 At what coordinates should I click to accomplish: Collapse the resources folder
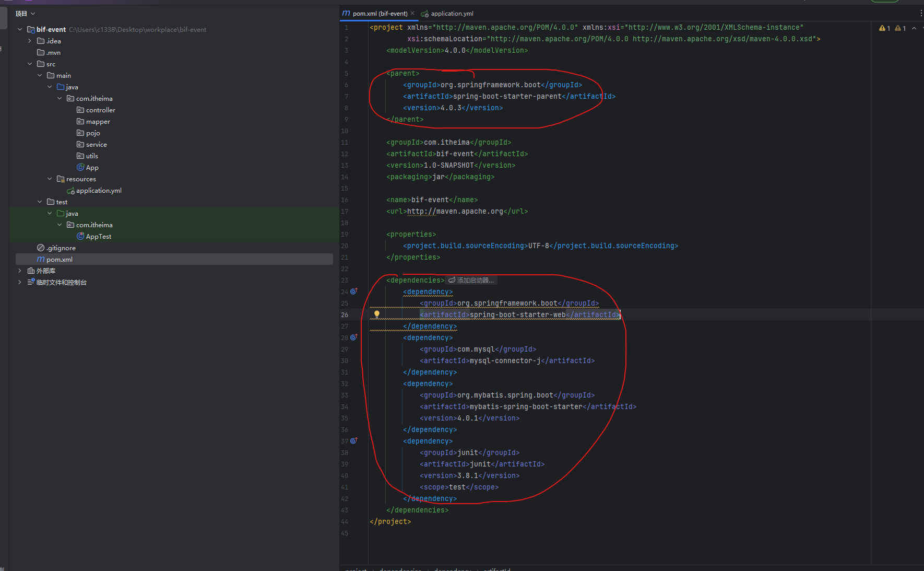[x=50, y=179]
